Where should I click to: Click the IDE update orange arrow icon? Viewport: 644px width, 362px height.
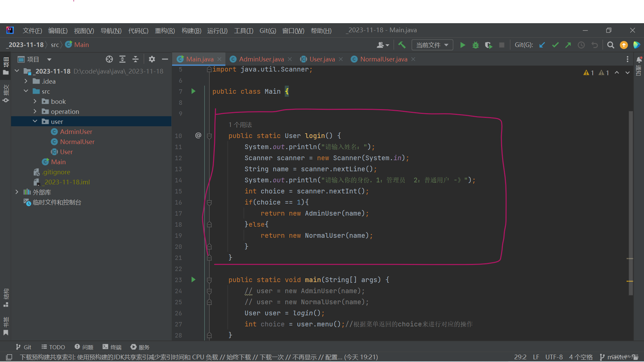624,45
